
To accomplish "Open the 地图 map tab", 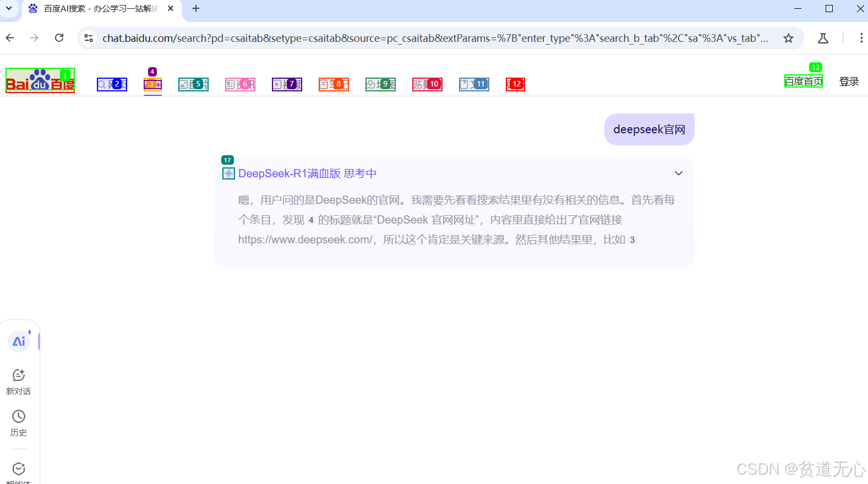I will point(380,84).
